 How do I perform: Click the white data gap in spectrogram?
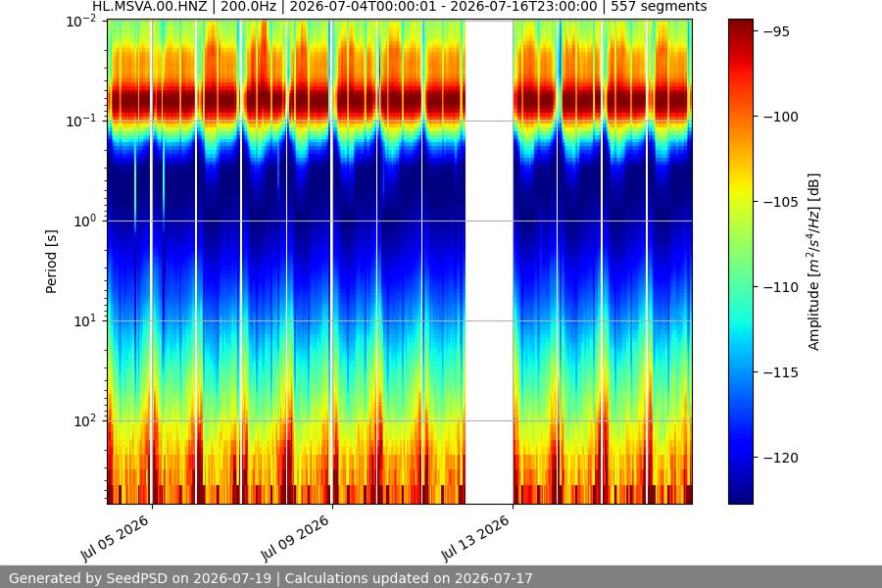pos(489,262)
